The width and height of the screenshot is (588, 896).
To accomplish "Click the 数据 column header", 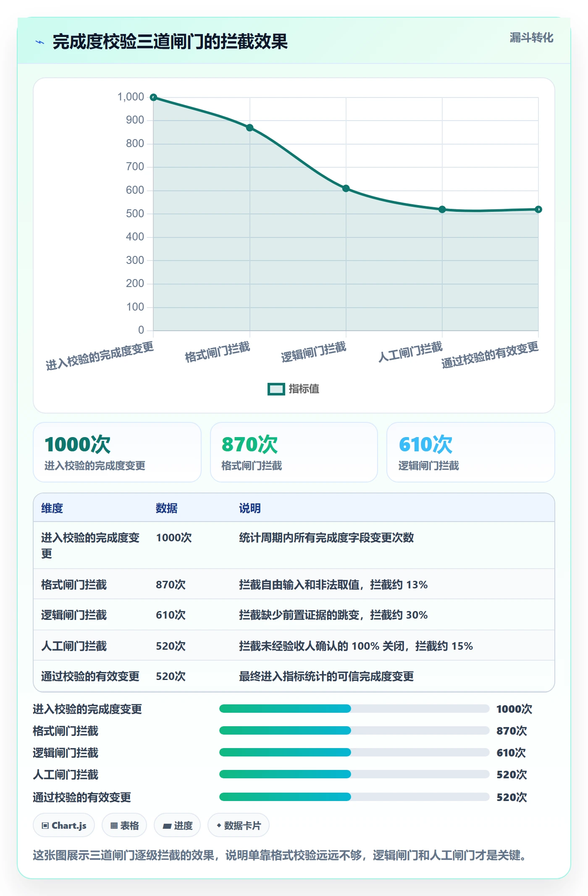I will (x=167, y=508).
